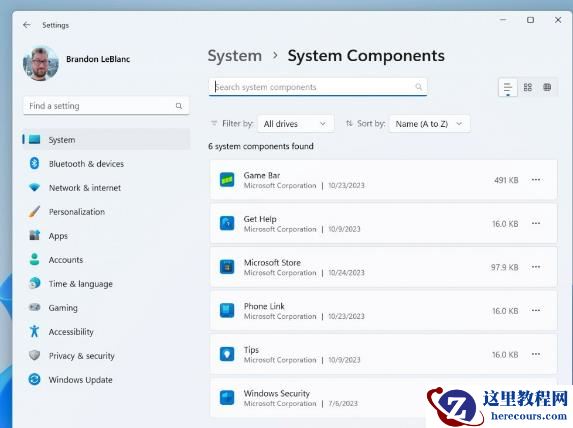Switch to table view layout
573x428 pixels.
[x=547, y=87]
